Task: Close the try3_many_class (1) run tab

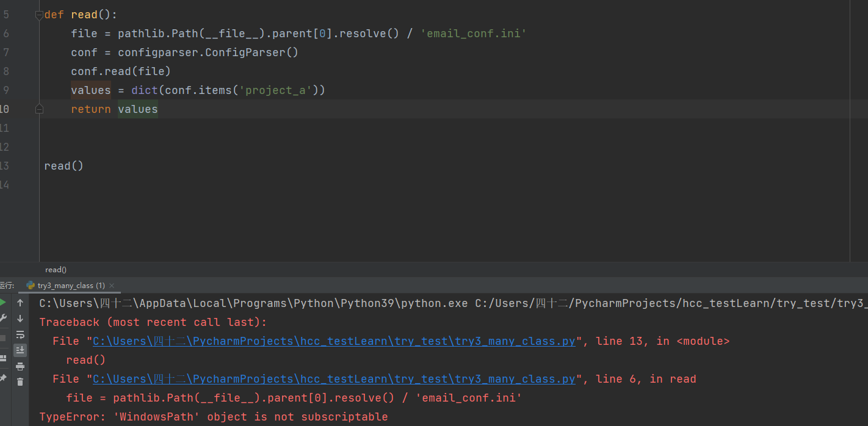Action: click(112, 286)
